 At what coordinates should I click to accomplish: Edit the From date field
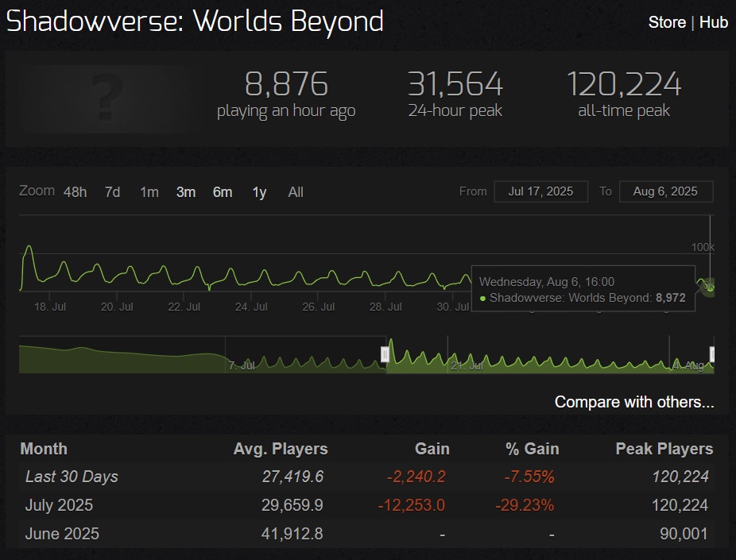click(540, 191)
